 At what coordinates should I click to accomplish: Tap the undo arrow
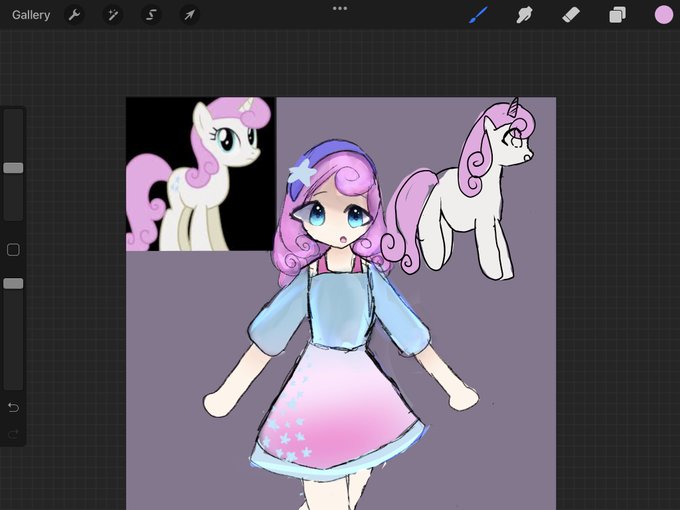tap(13, 407)
